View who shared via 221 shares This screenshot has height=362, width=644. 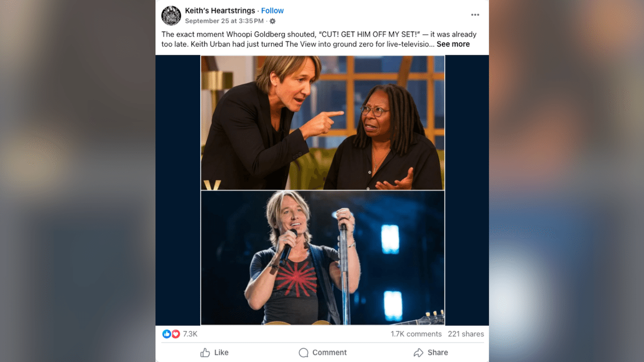(x=466, y=333)
